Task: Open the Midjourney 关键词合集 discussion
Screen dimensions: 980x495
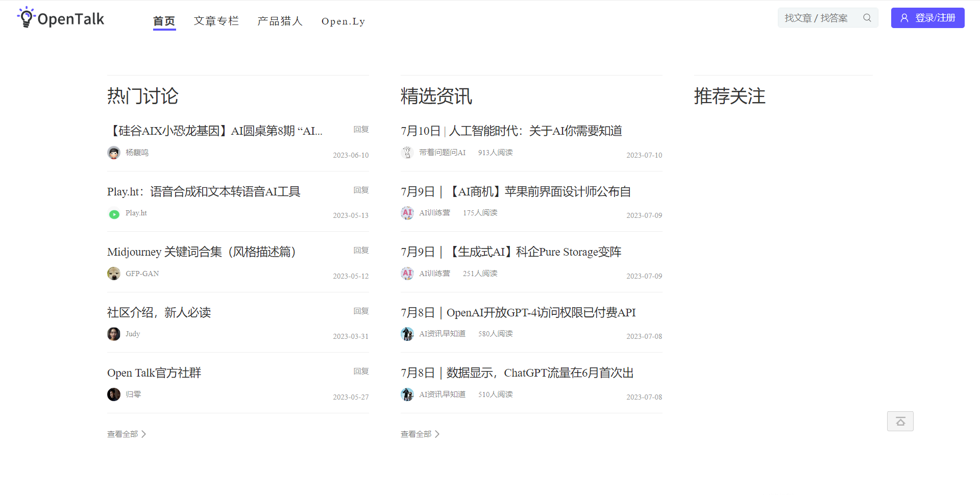Action: (x=202, y=252)
